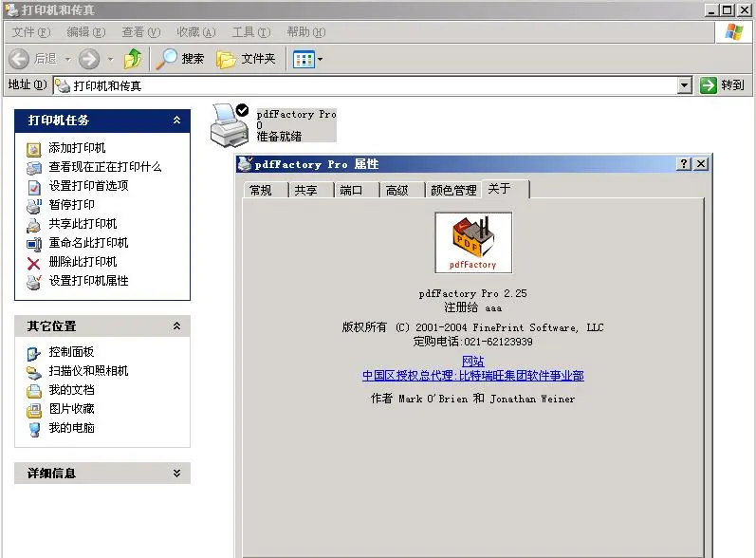Click the Back (后退) arrow icon
This screenshot has width=756, height=558.
coord(19,59)
